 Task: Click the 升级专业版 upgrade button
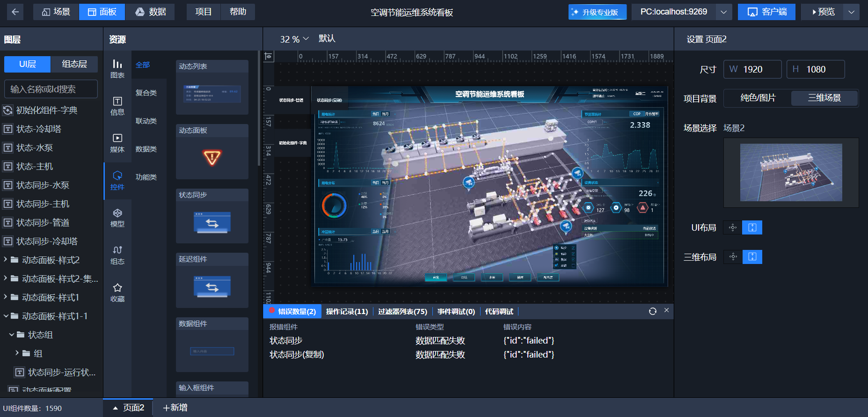tap(597, 12)
